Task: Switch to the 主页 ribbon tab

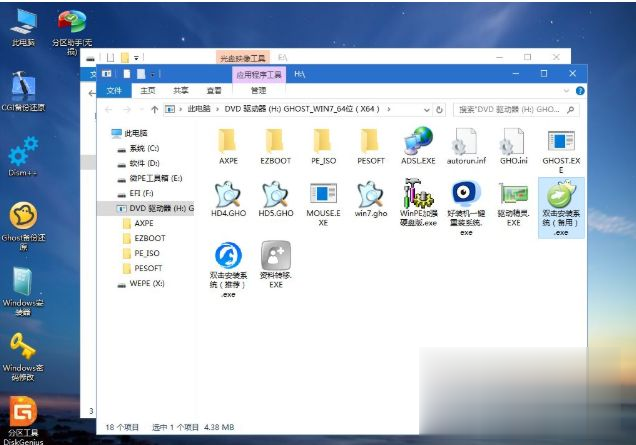Action: 147,90
